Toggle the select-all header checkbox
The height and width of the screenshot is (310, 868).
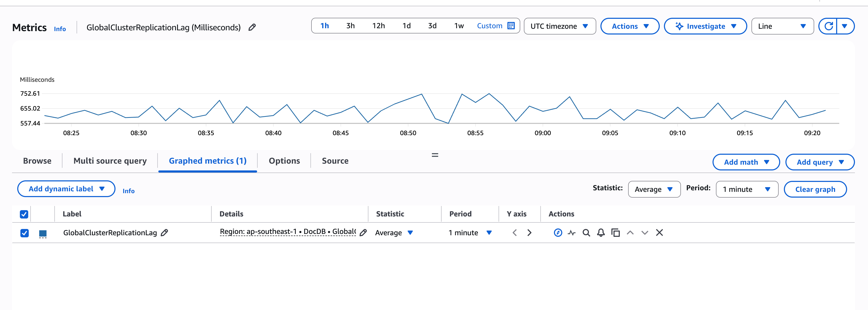pyautogui.click(x=24, y=214)
